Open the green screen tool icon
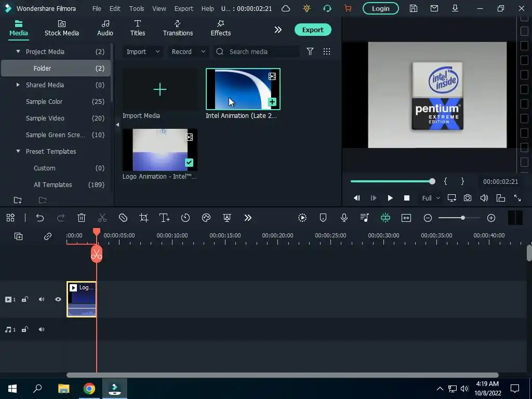Screen dimensions: 532x399 [x=227, y=218]
